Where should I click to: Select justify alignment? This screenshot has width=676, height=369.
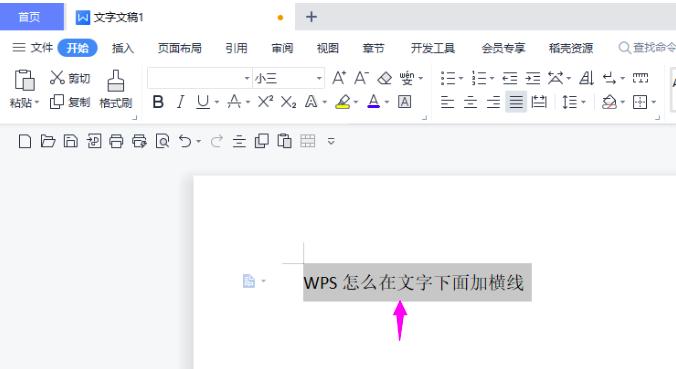point(516,102)
